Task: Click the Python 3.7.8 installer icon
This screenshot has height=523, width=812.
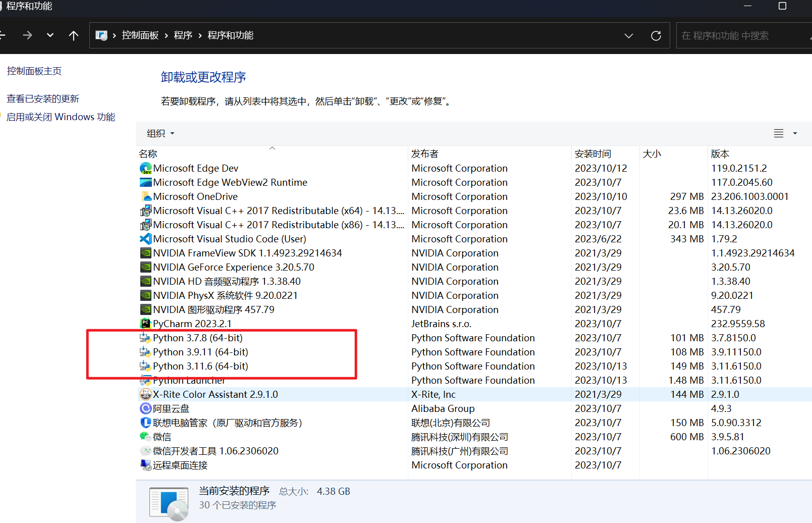Action: [146, 338]
